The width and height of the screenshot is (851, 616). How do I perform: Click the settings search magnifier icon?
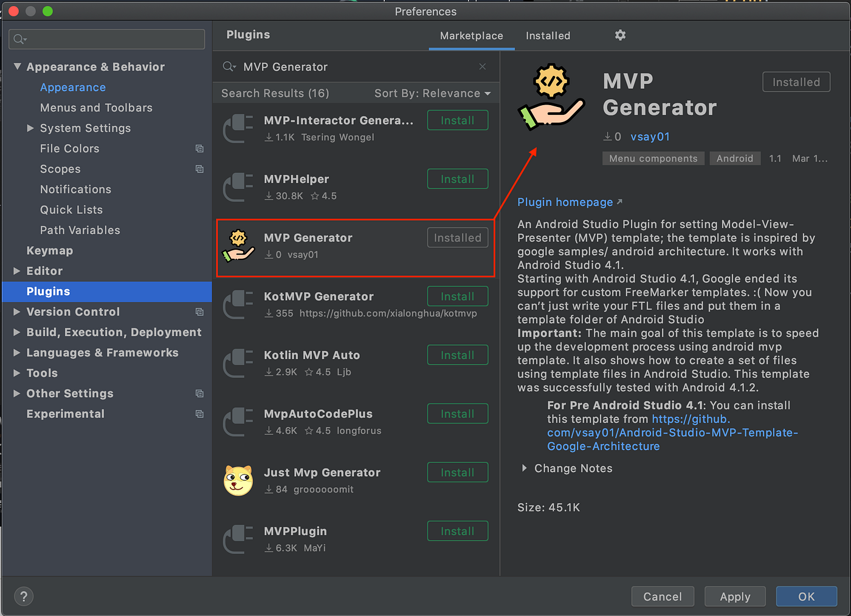click(x=19, y=39)
